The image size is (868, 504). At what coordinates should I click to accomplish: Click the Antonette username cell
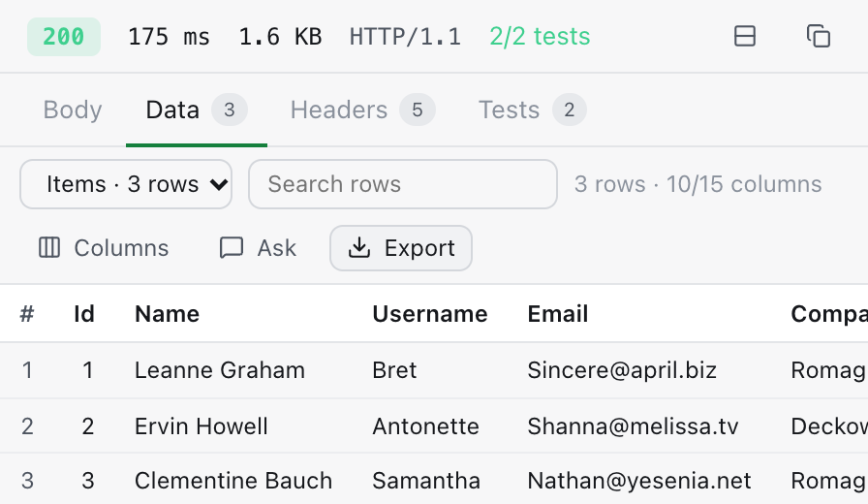click(x=425, y=426)
